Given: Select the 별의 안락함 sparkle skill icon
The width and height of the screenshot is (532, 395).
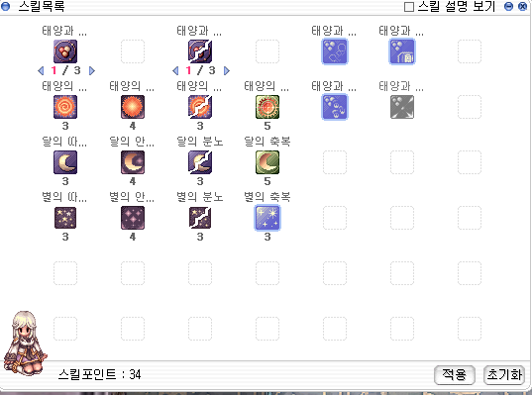Looking at the screenshot, I should tap(133, 218).
